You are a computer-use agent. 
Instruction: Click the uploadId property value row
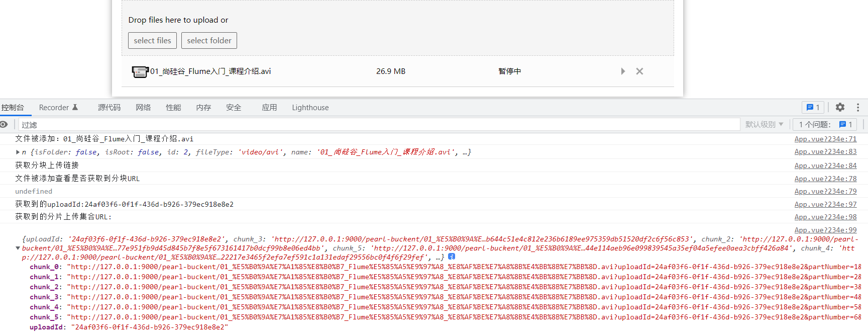(x=129, y=327)
